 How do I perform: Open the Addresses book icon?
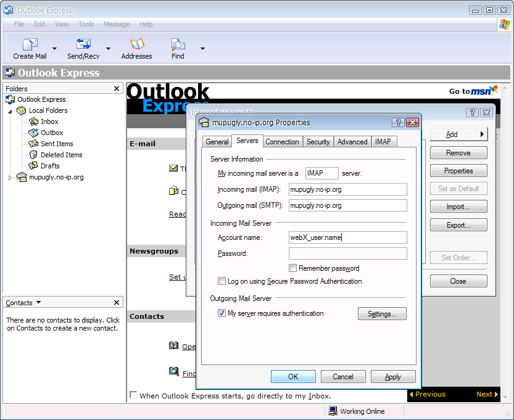point(136,45)
